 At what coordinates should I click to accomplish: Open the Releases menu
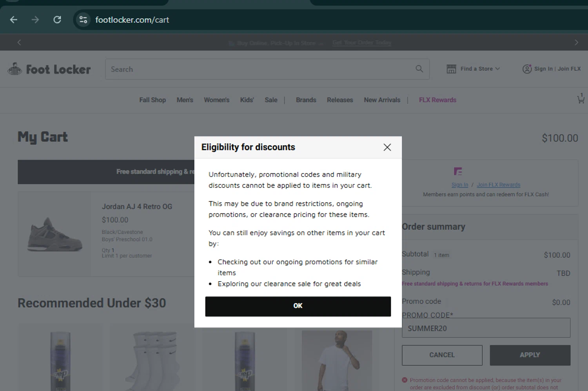[340, 100]
